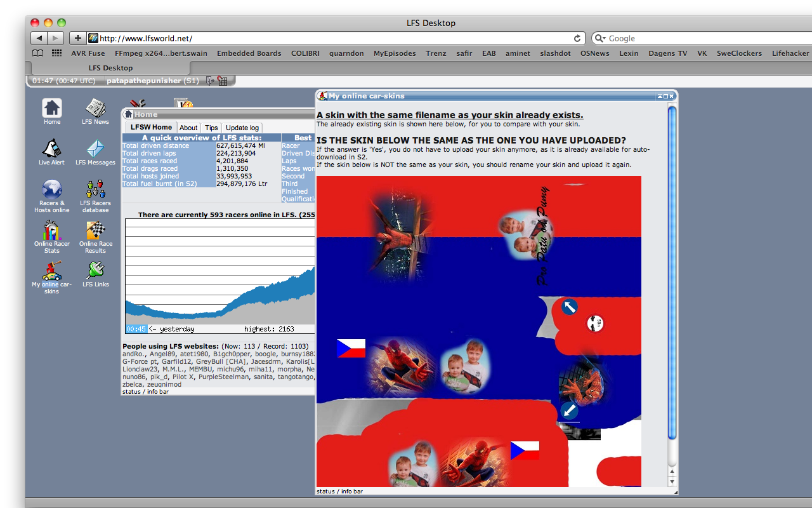Image resolution: width=812 pixels, height=508 pixels.
Task: Click the magnet grid icon in status bar
Action: coord(222,81)
